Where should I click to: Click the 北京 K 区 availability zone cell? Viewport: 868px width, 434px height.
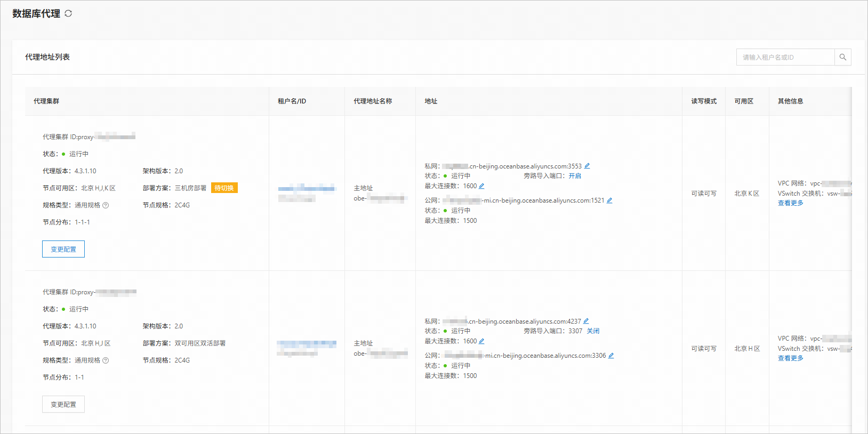coord(746,194)
